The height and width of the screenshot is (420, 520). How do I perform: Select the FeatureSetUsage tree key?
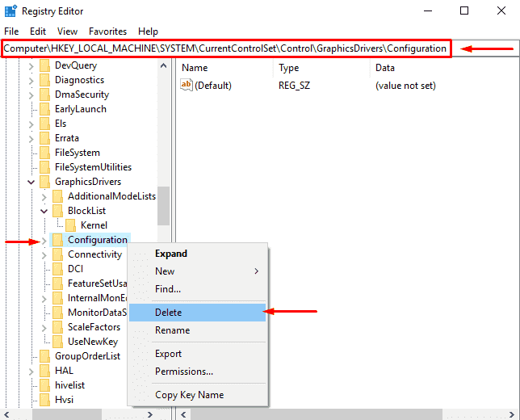pyautogui.click(x=97, y=283)
